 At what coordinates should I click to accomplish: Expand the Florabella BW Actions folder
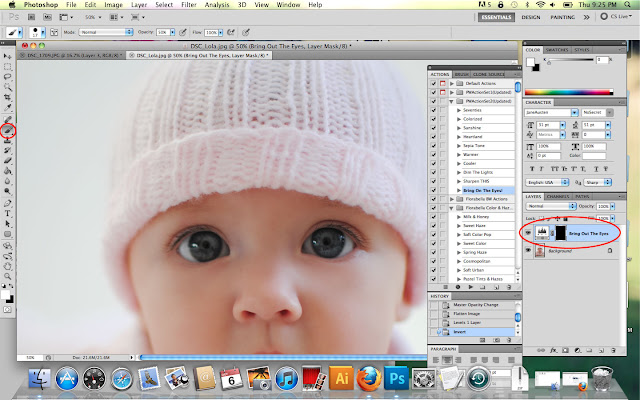pyautogui.click(x=452, y=199)
